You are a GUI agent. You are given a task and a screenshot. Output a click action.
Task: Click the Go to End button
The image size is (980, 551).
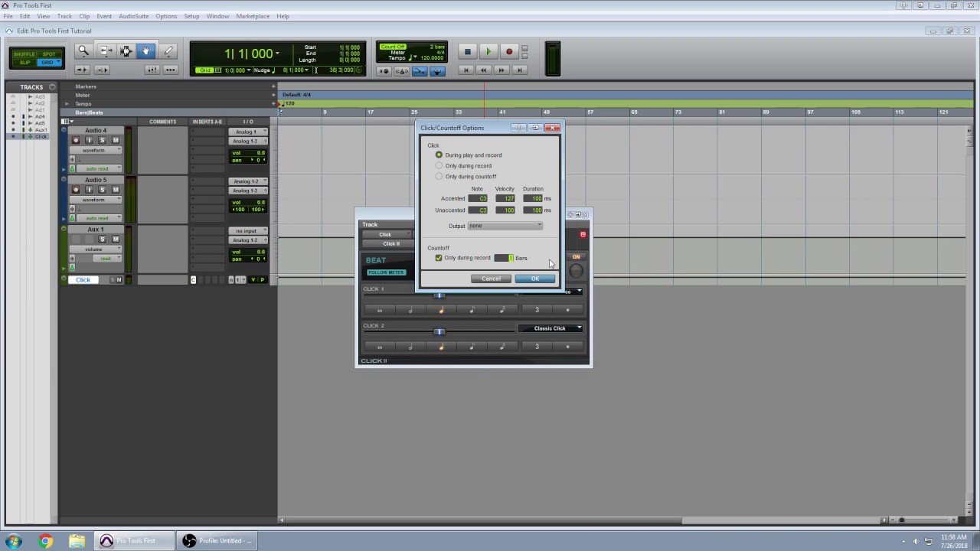coord(519,70)
